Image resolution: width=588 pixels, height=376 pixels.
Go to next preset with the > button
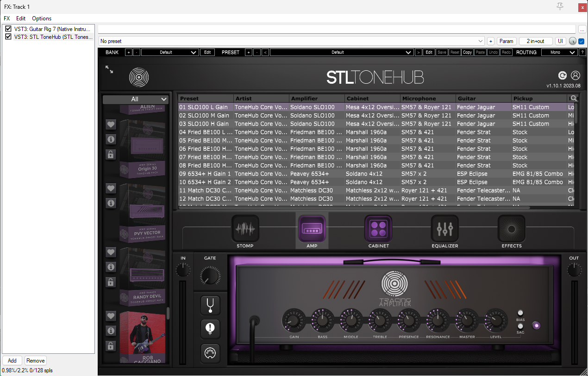[419, 52]
